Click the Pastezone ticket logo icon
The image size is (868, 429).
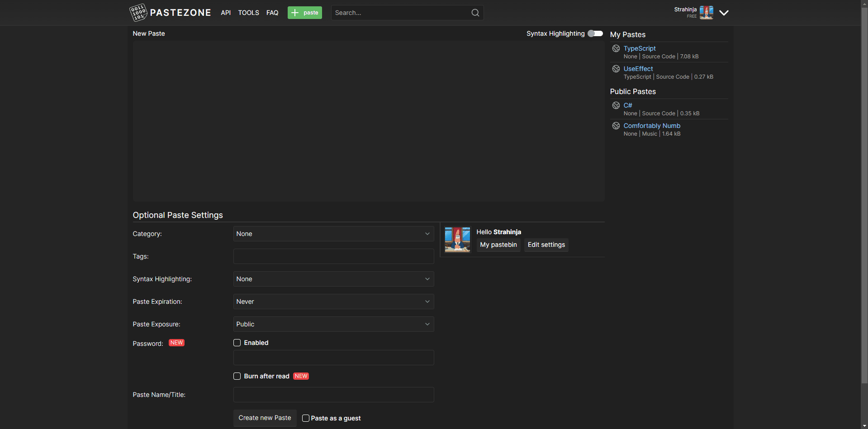[x=139, y=13]
